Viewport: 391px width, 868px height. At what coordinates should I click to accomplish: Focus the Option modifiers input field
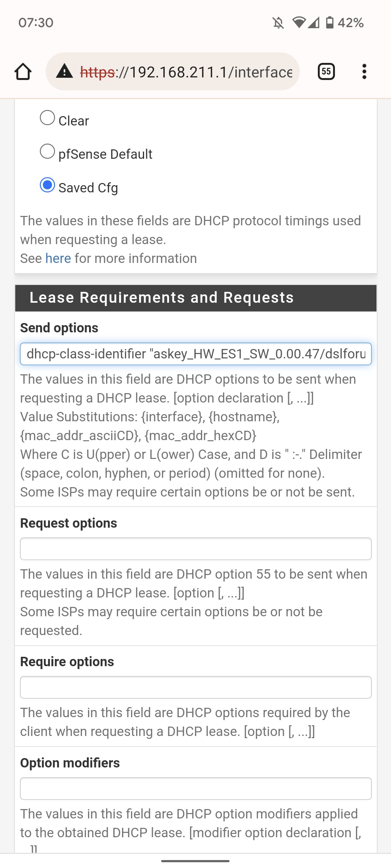tap(196, 788)
